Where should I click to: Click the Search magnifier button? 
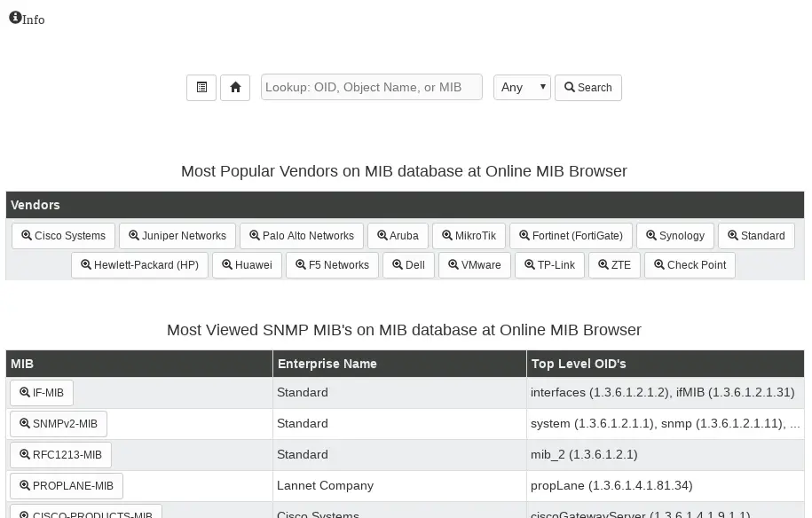pyautogui.click(x=588, y=88)
